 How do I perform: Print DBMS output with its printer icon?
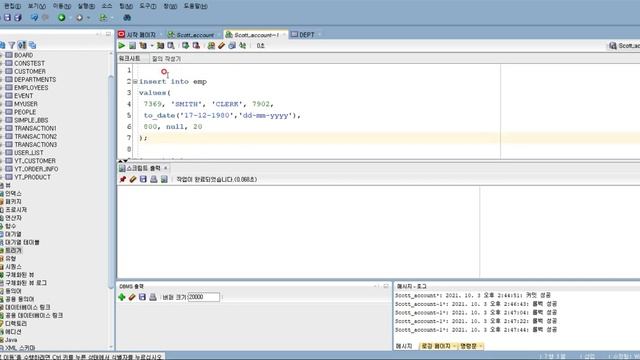[153, 297]
